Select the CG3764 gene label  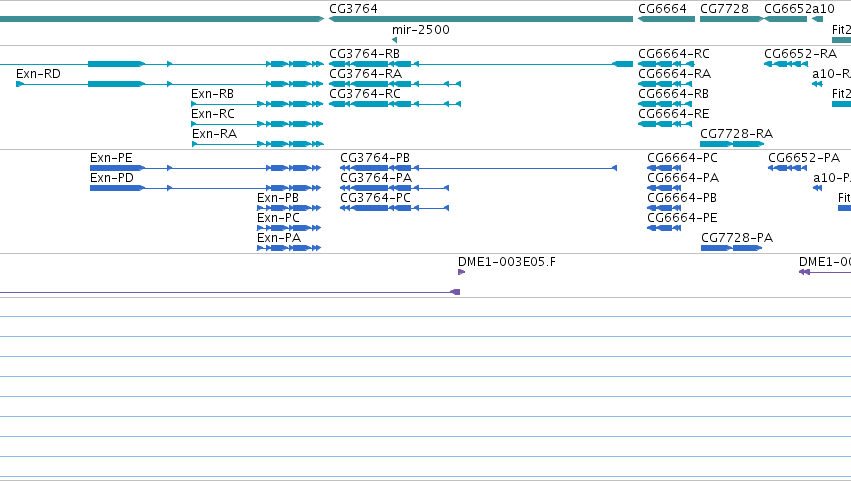pyautogui.click(x=353, y=9)
